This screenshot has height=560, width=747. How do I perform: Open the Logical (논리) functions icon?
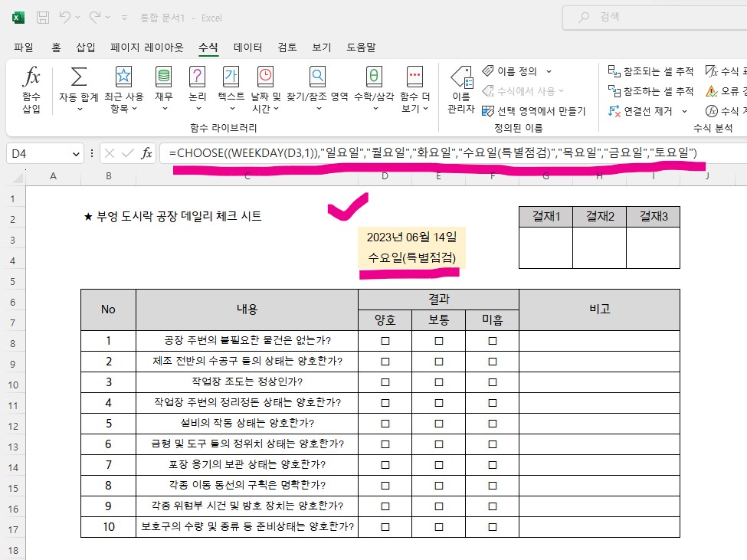click(x=197, y=76)
